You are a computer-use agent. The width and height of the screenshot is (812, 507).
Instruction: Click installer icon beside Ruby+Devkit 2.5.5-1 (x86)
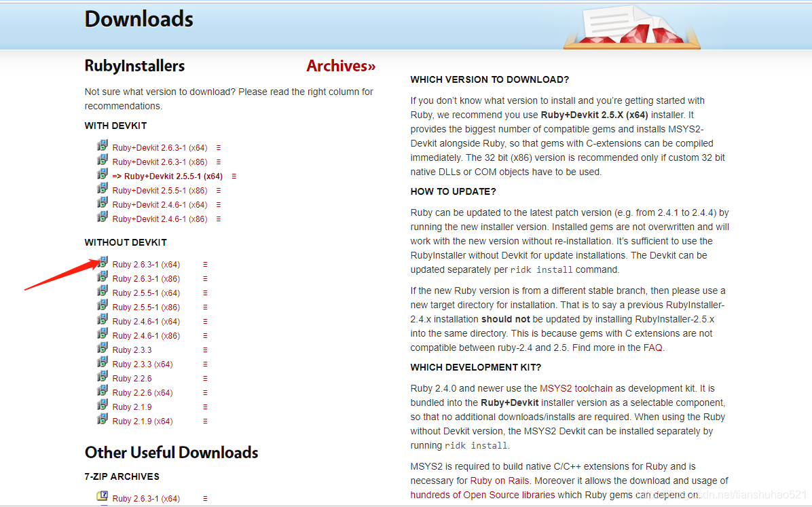[x=103, y=188]
